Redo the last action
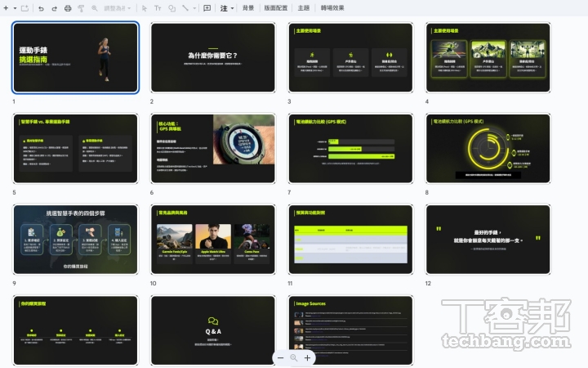 pyautogui.click(x=55, y=8)
